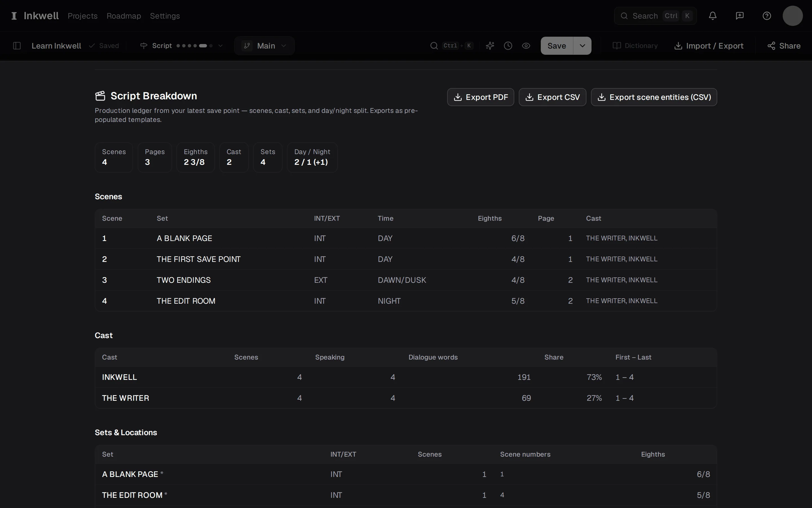The width and height of the screenshot is (812, 508).
Task: Open the Dictionary panel
Action: 635,46
